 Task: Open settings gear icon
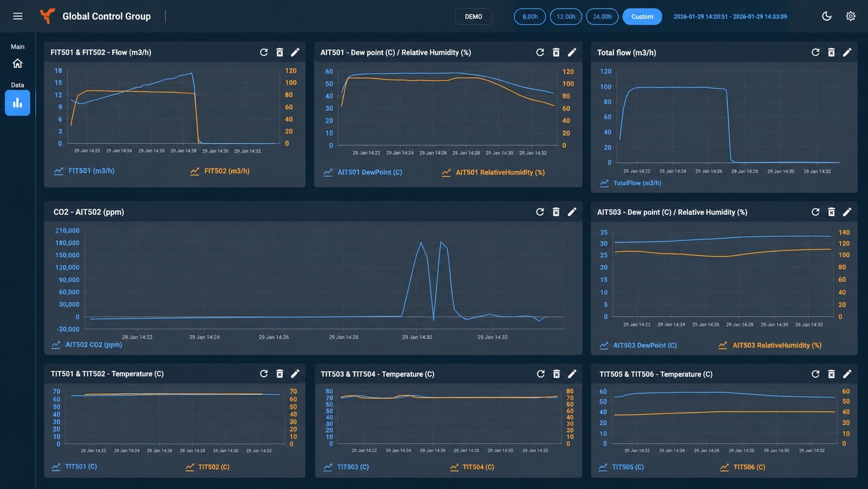coord(850,16)
